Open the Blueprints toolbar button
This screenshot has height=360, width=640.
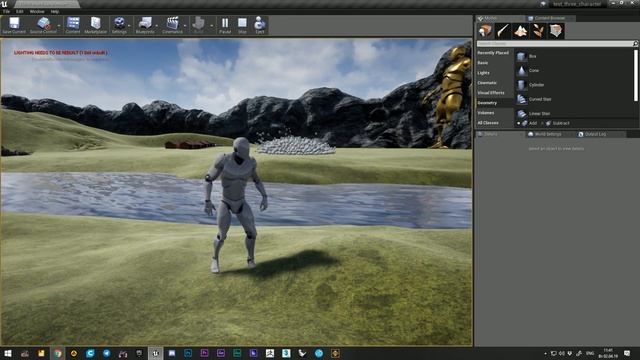click(x=145, y=25)
